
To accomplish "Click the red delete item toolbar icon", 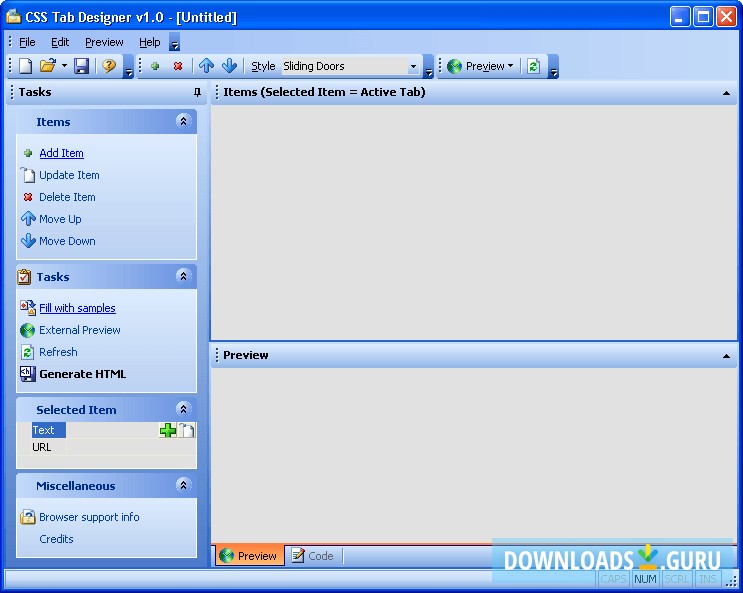I will (178, 66).
